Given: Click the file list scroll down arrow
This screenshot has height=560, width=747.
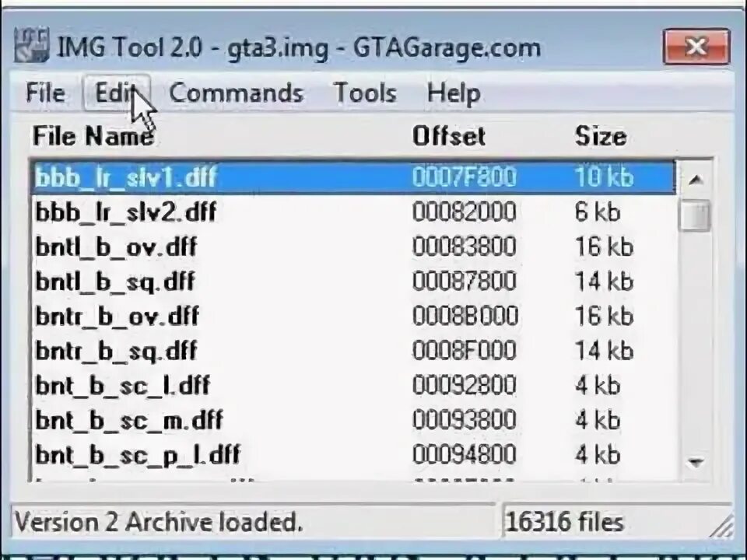Looking at the screenshot, I should pos(696,461).
